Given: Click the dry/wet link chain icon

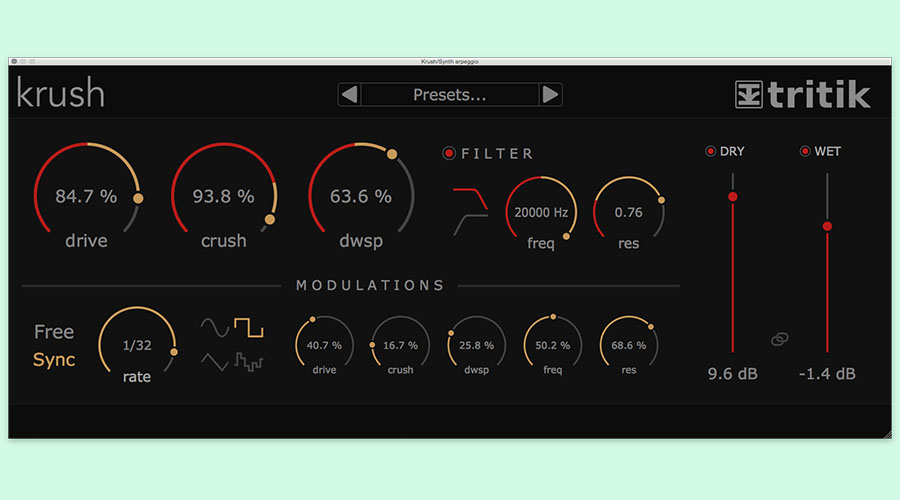Looking at the screenshot, I should (779, 340).
